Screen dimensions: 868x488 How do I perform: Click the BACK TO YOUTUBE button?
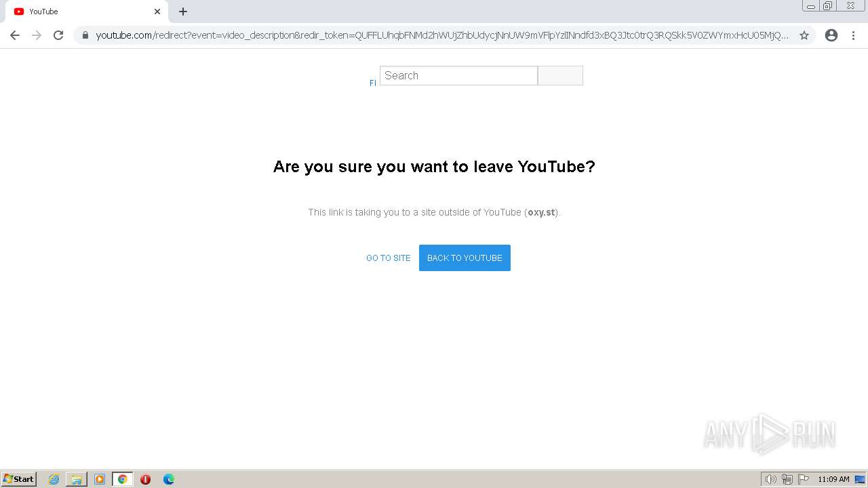pyautogui.click(x=465, y=258)
